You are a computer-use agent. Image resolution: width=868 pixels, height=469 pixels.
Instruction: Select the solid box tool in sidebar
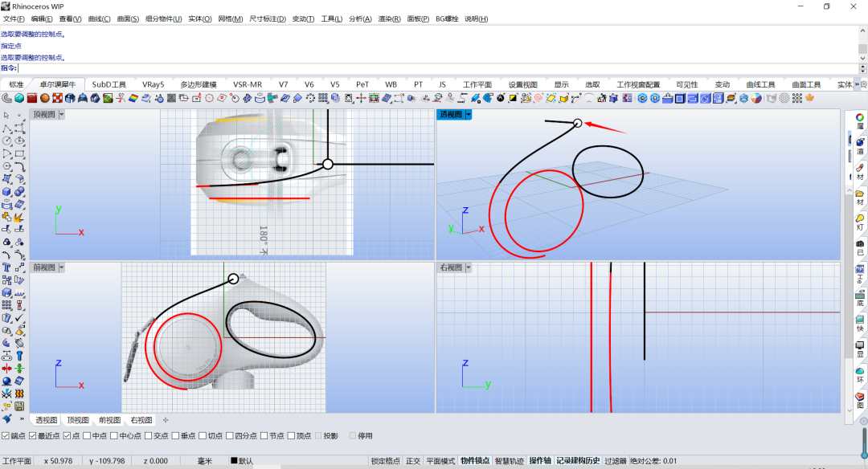pyautogui.click(x=6, y=191)
